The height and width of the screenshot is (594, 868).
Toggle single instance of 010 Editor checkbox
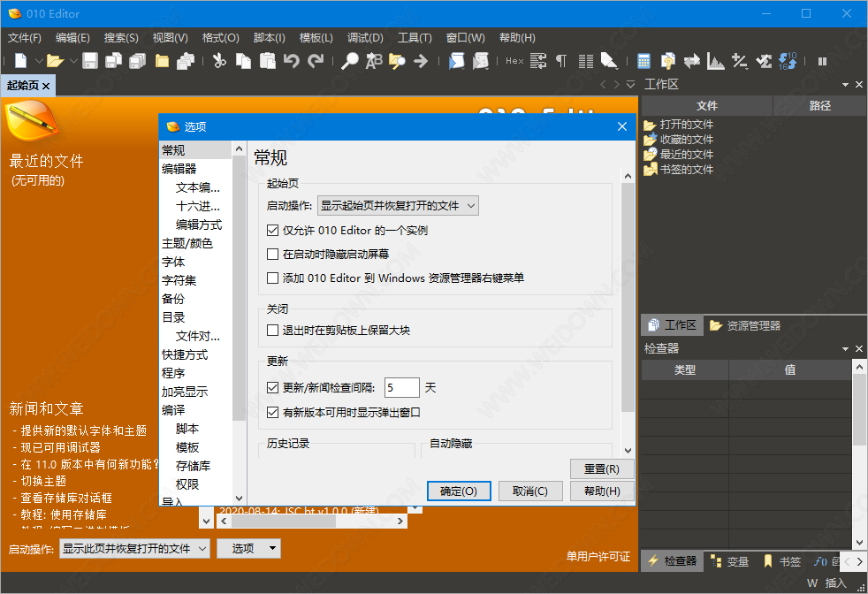[x=272, y=231]
